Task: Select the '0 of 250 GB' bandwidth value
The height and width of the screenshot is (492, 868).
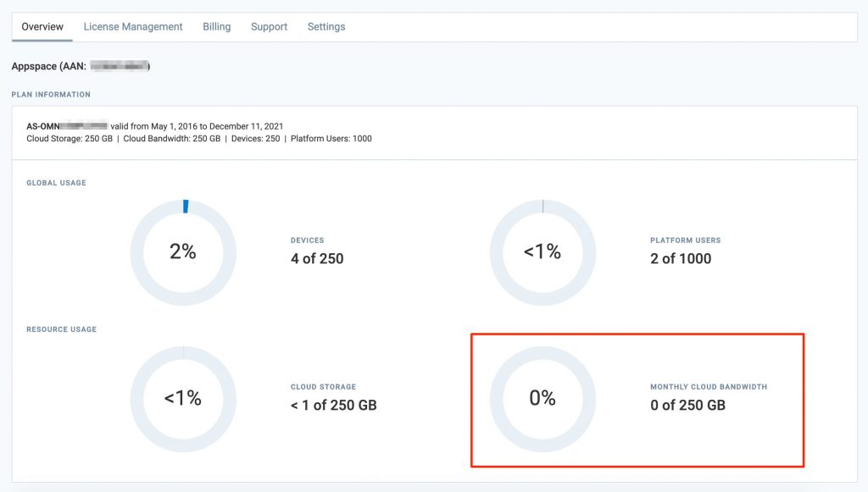Action: (x=687, y=406)
